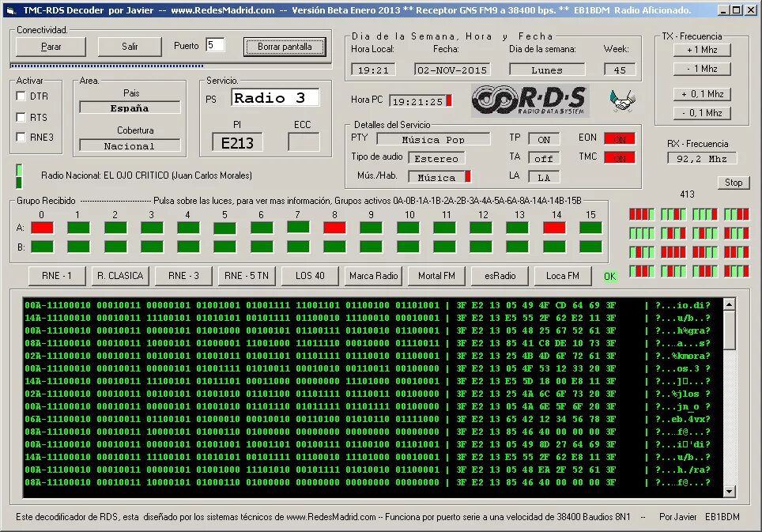Tune to LOS 40 preset
762x532 pixels.
(310, 275)
